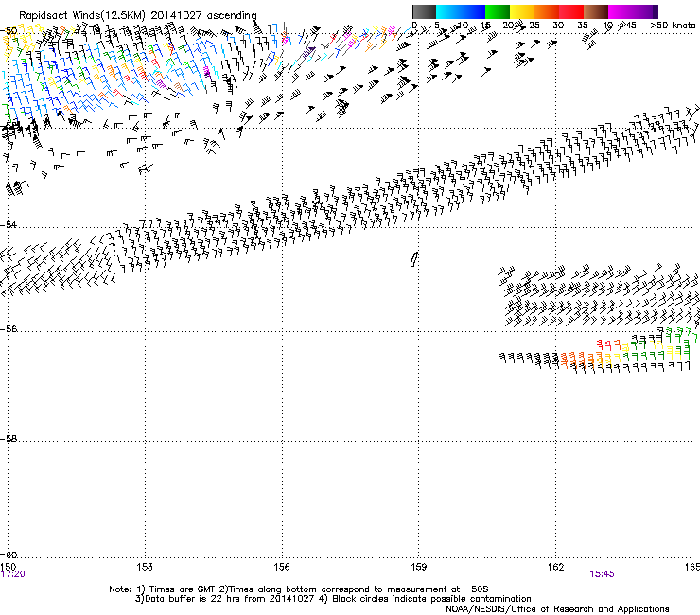Select the chart title 'Rapidsact Winds(12.5KM) 20141027 ascending'
The image size is (700, 615).
coord(138,15)
